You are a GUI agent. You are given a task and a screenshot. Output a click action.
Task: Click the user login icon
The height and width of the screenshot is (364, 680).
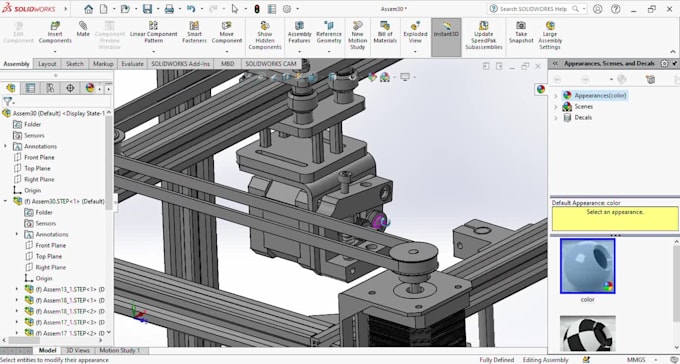coord(598,9)
